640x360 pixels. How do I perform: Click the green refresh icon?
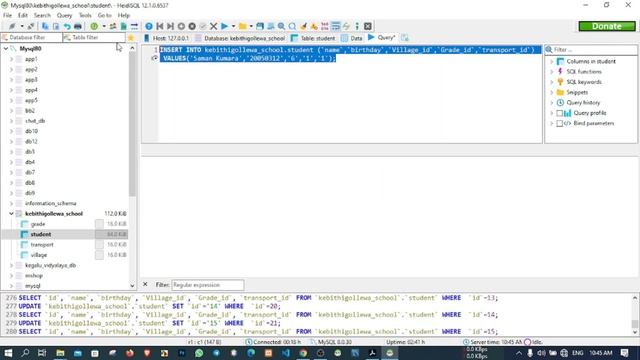(94, 26)
